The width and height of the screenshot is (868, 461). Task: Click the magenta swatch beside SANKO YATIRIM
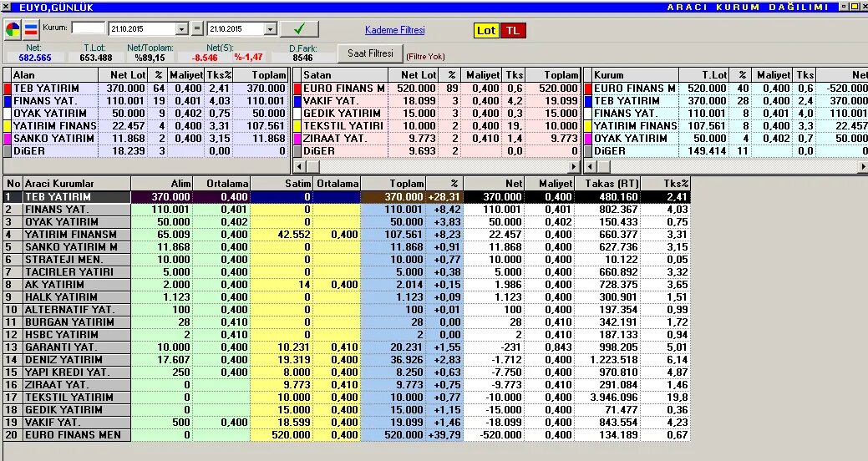click(x=8, y=139)
